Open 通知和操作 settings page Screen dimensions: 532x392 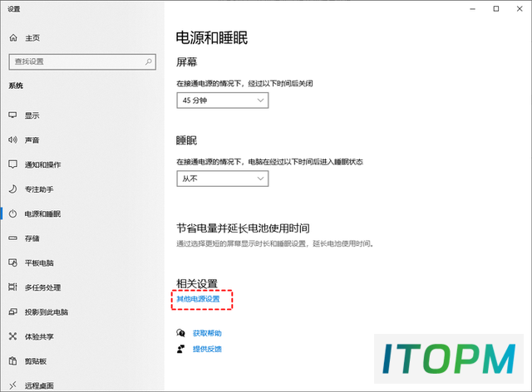click(42, 164)
